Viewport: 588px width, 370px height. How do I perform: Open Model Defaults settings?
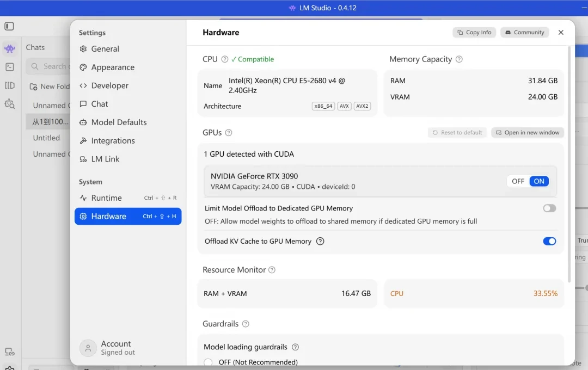tap(128, 122)
